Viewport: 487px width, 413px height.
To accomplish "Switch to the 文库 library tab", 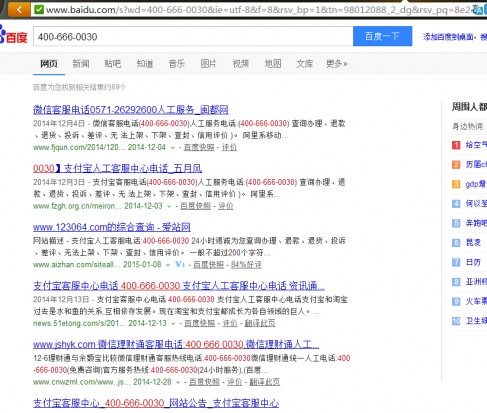I will coord(305,63).
